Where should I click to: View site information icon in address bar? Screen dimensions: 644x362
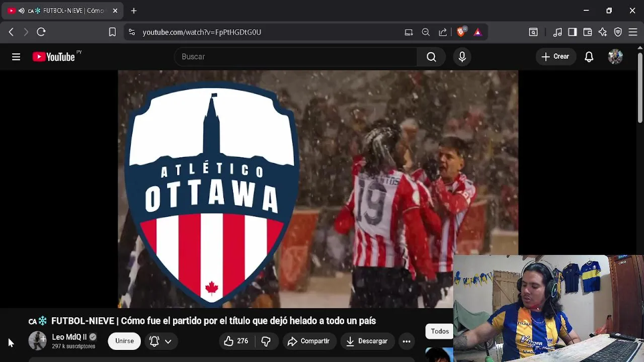pyautogui.click(x=132, y=32)
